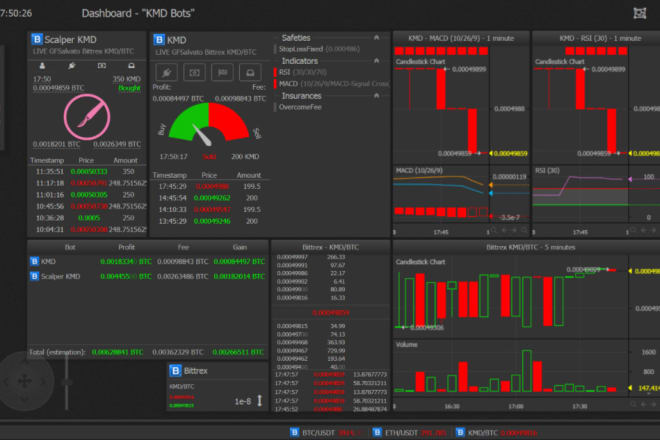Viewport: 660px width, 440px height.
Task: Click the Bittrex logo in Bittrex price widget
Action: coord(175,371)
